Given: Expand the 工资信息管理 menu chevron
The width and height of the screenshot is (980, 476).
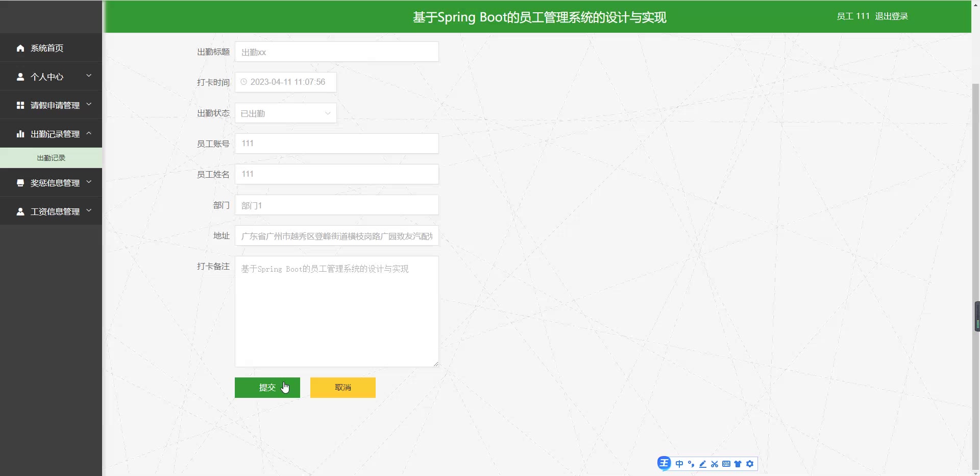Looking at the screenshot, I should point(89,211).
